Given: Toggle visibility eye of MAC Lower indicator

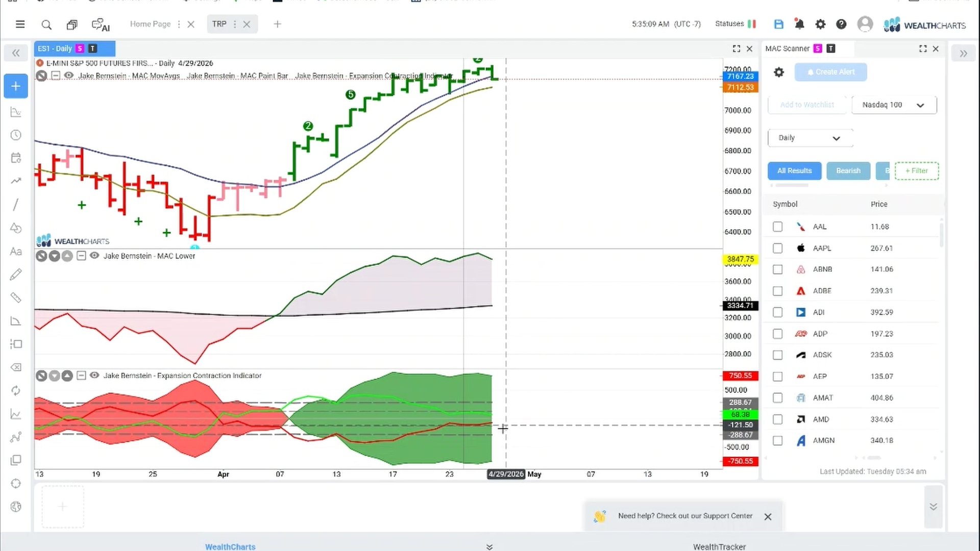Looking at the screenshot, I should tap(94, 256).
